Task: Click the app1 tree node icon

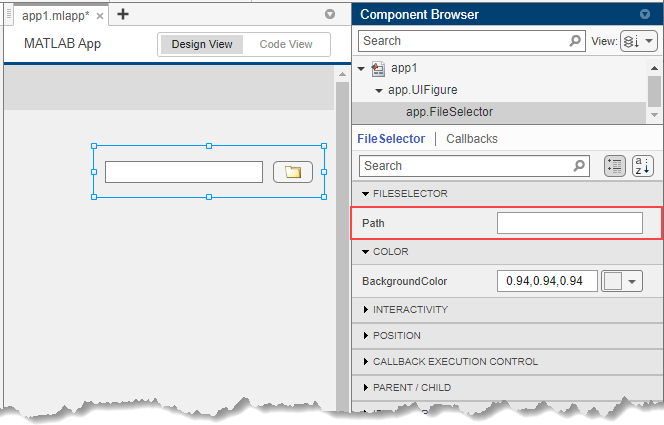Action: coord(378,69)
